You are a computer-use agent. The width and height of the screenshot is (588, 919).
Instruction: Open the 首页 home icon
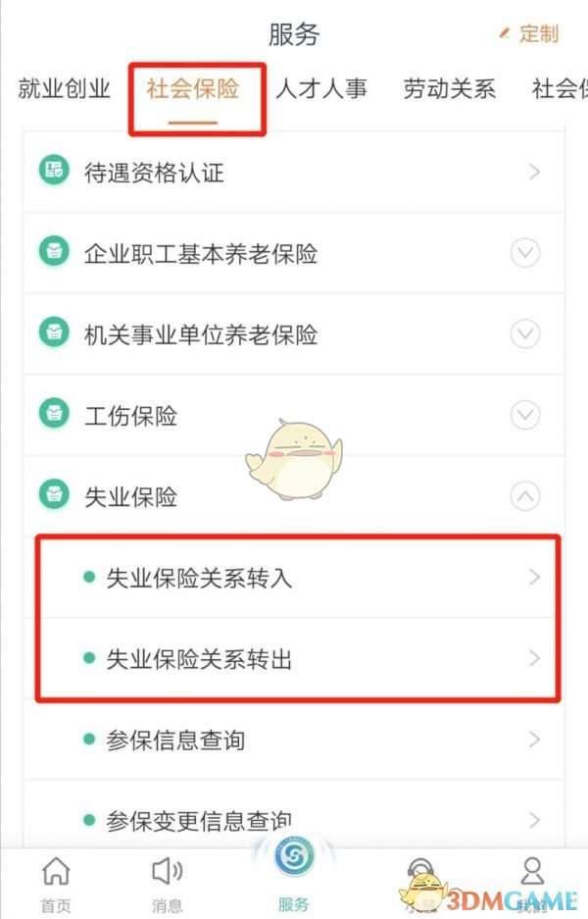[56, 871]
